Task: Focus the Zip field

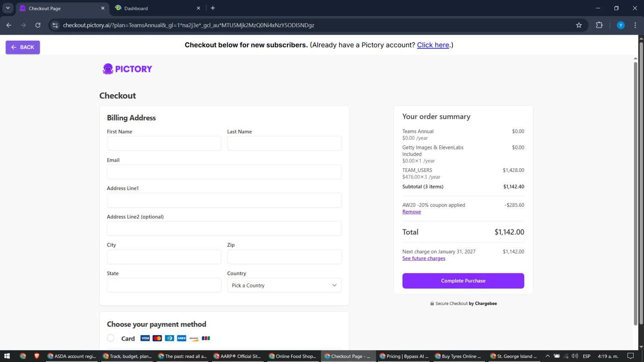Action: point(284,257)
